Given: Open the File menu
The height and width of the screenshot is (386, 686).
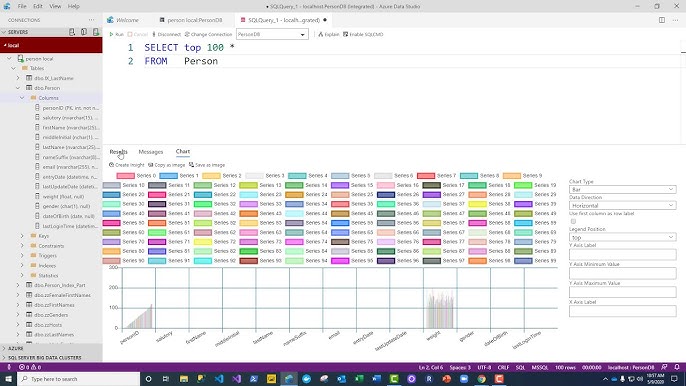Looking at the screenshot, I should coord(22,6).
